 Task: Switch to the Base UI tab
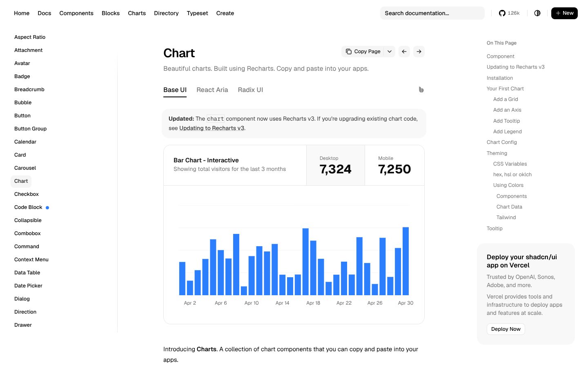(175, 90)
